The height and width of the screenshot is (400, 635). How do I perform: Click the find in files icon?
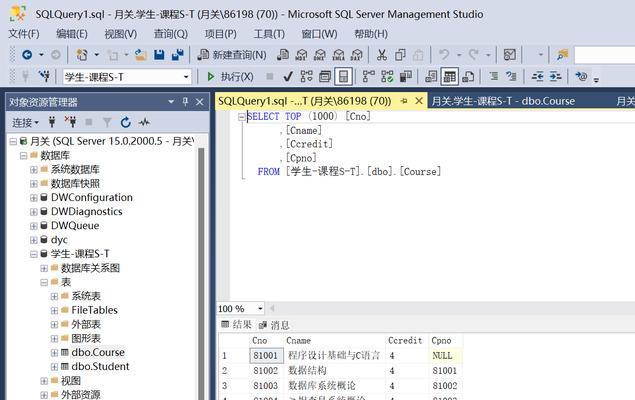click(x=562, y=55)
